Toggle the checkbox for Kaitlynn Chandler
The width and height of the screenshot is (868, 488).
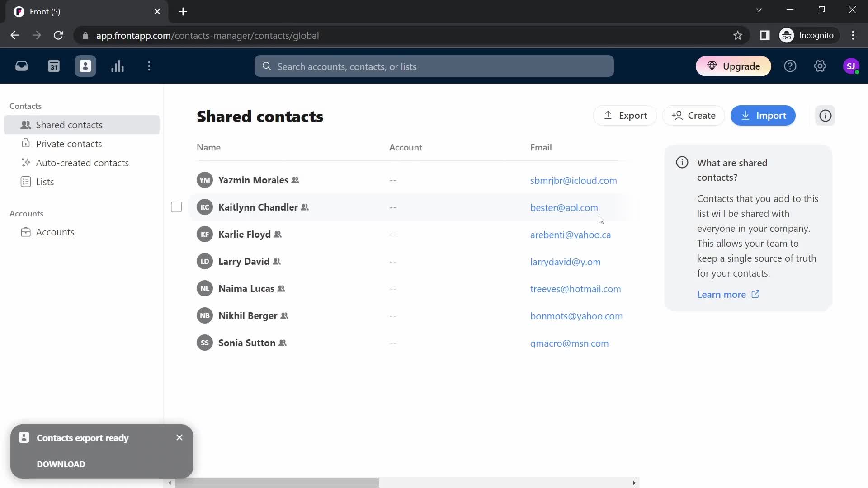pyautogui.click(x=176, y=207)
